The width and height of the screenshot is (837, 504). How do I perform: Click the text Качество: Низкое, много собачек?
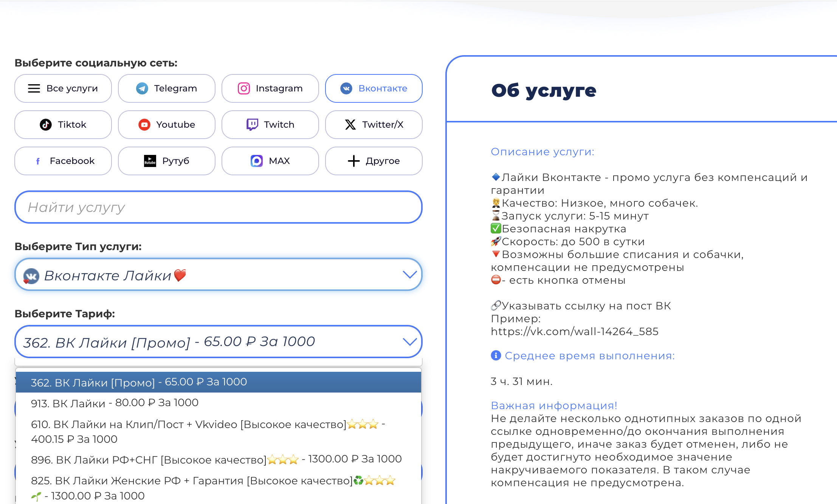point(600,203)
